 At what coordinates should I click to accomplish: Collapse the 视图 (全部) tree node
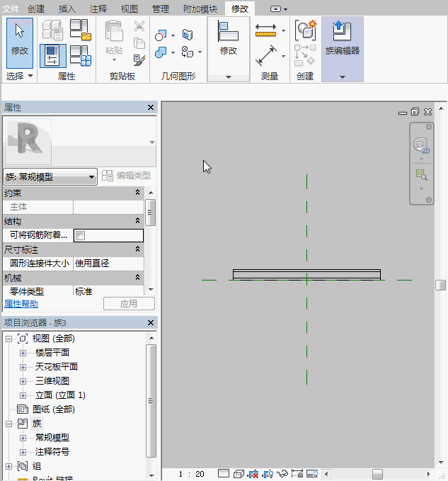click(x=8, y=339)
